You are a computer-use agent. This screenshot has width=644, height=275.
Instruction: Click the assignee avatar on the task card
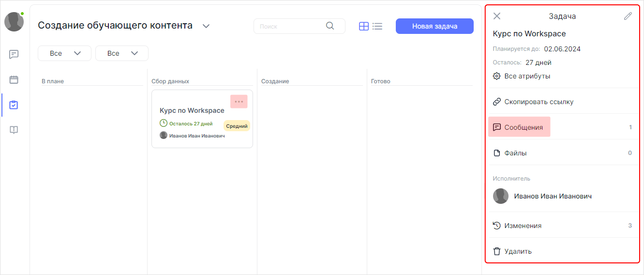click(164, 136)
